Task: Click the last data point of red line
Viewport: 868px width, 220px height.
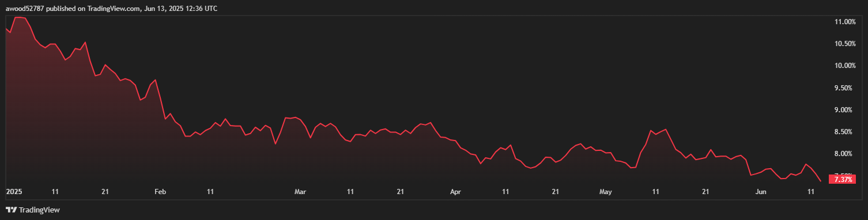Action: point(821,181)
